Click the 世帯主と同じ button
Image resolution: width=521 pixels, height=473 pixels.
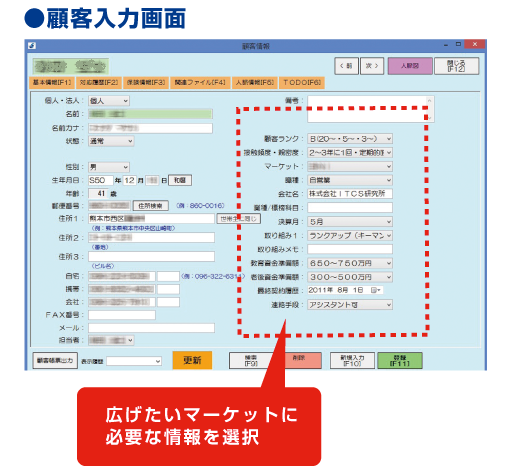tap(239, 219)
